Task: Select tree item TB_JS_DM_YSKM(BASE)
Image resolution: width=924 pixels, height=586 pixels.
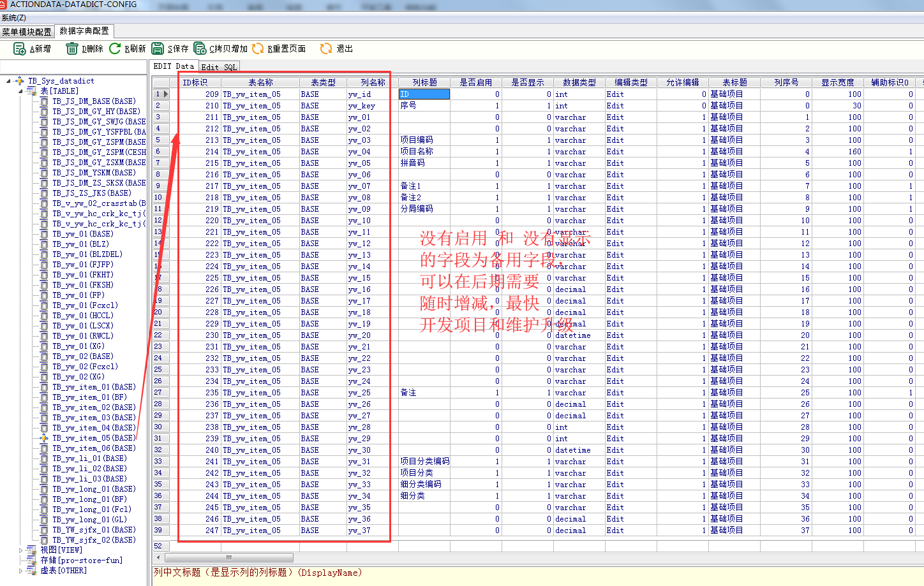Action: [x=94, y=173]
